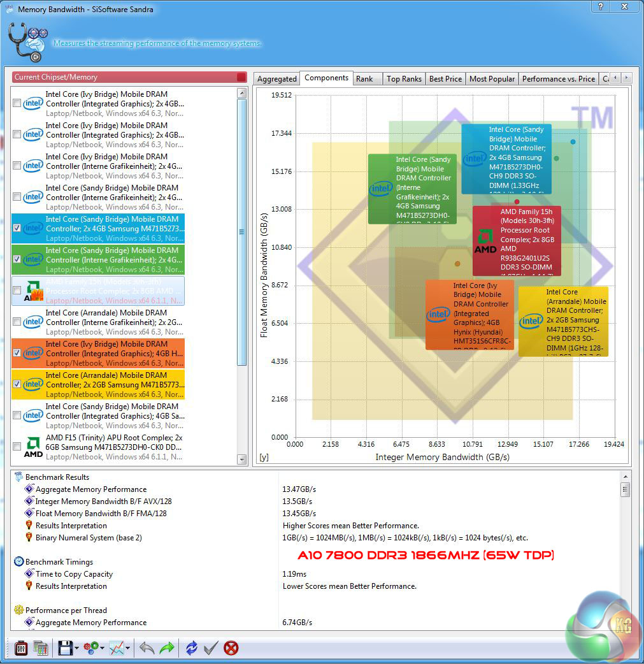
Task: Click the window help question mark
Action: point(601,6)
